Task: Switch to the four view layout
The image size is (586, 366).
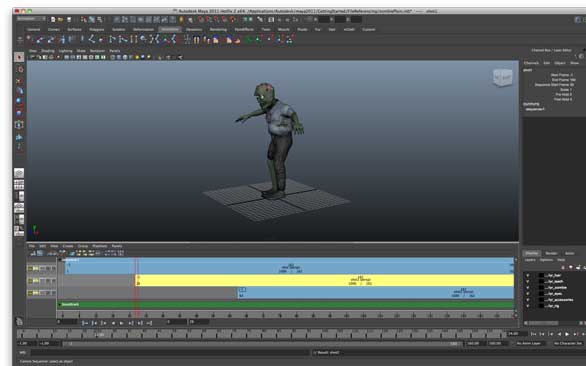Action: coord(19,184)
